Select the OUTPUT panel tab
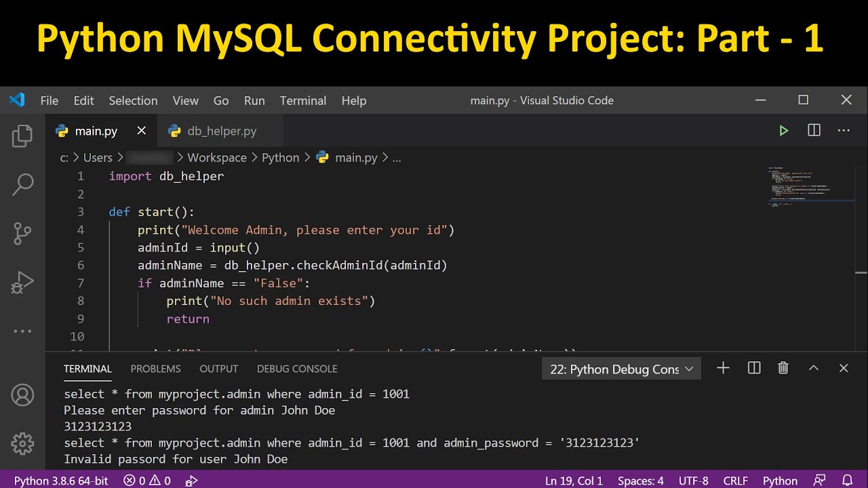This screenshot has height=488, width=868. click(219, 369)
